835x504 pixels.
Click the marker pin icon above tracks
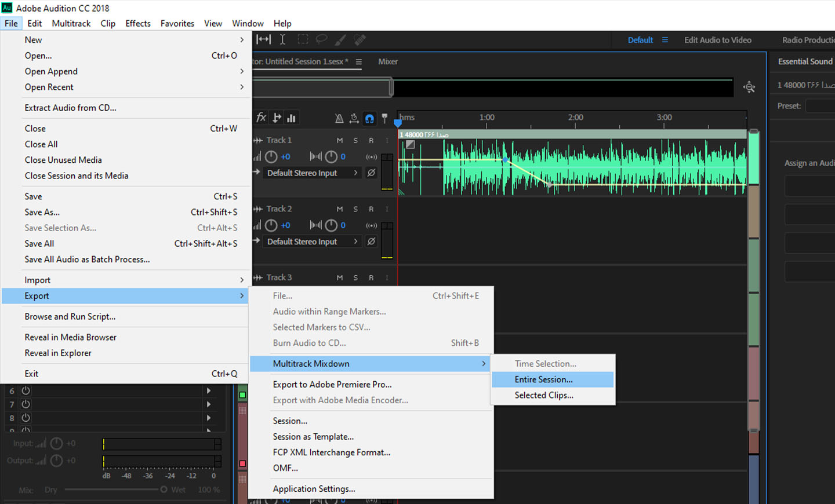pos(384,118)
